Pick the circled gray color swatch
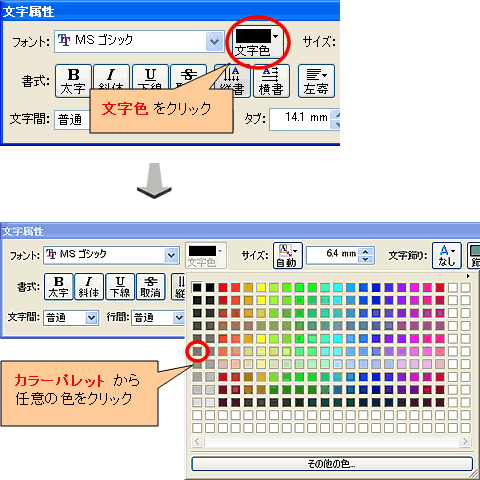 (197, 351)
